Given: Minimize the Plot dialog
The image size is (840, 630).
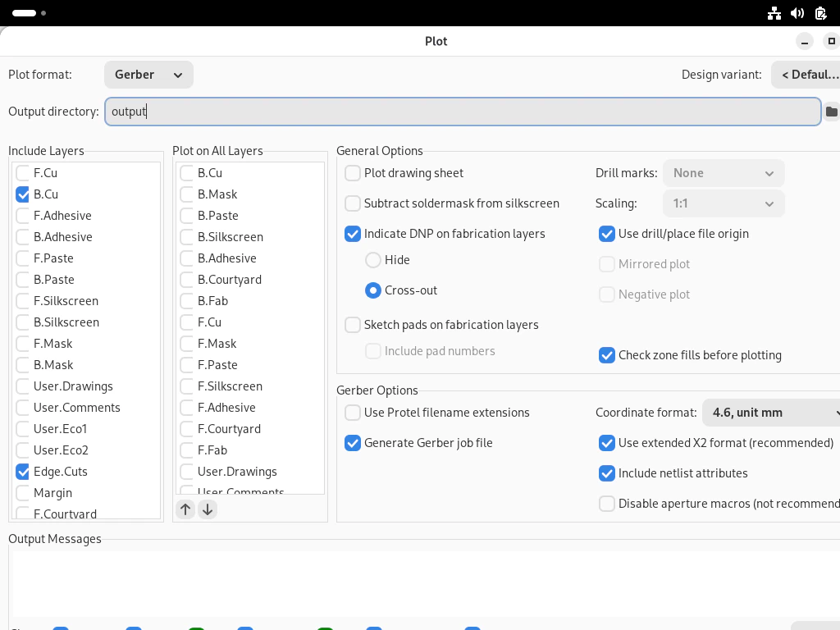Looking at the screenshot, I should click(804, 41).
